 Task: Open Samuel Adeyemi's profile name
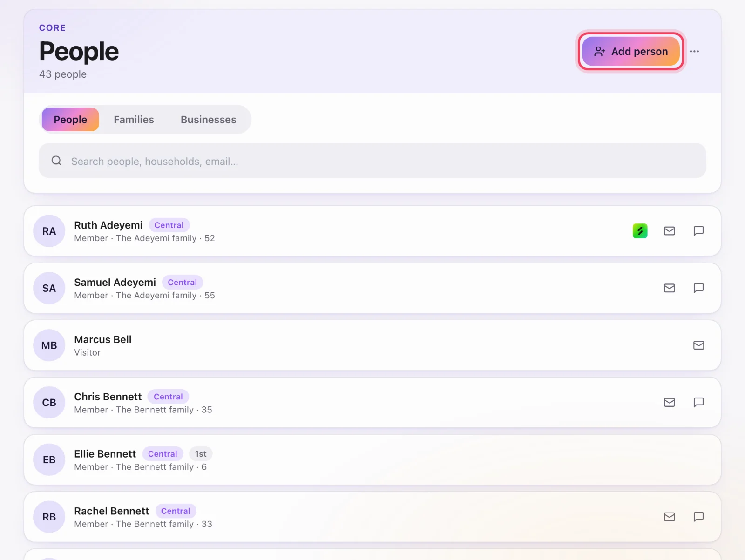point(115,282)
